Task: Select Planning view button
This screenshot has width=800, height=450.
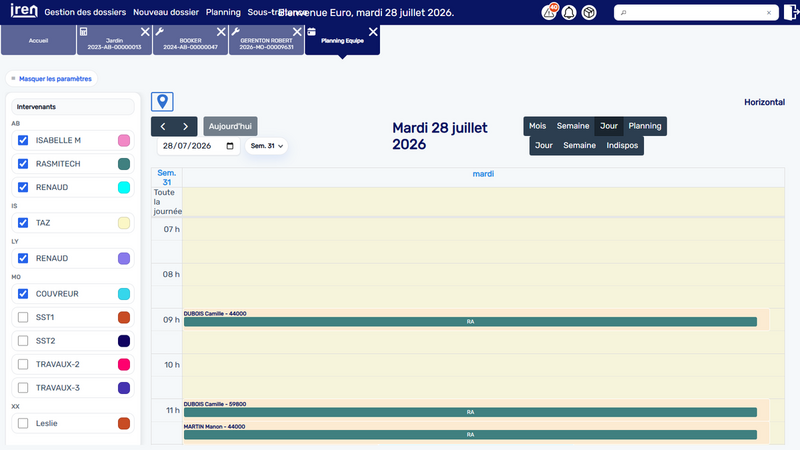Action: pos(644,126)
